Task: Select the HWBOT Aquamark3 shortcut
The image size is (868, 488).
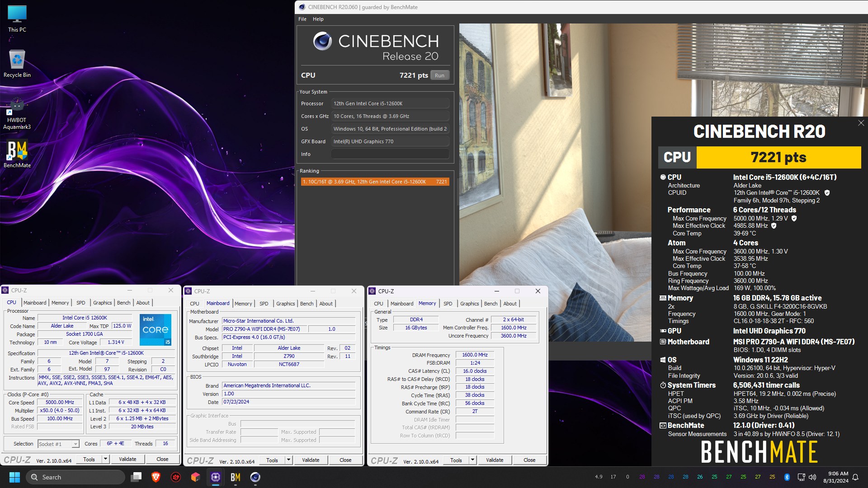Action: 17,113
